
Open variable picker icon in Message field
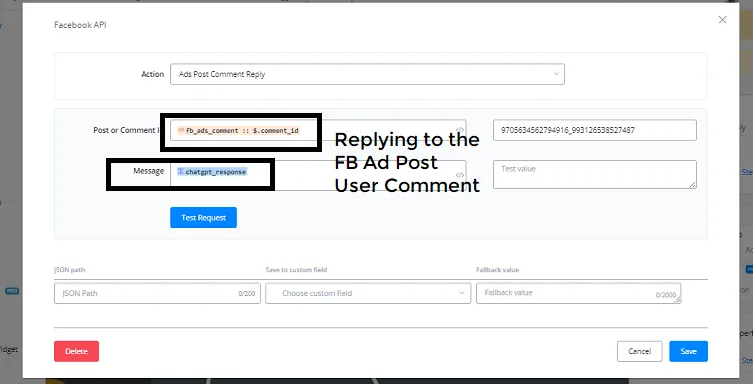[x=460, y=175]
